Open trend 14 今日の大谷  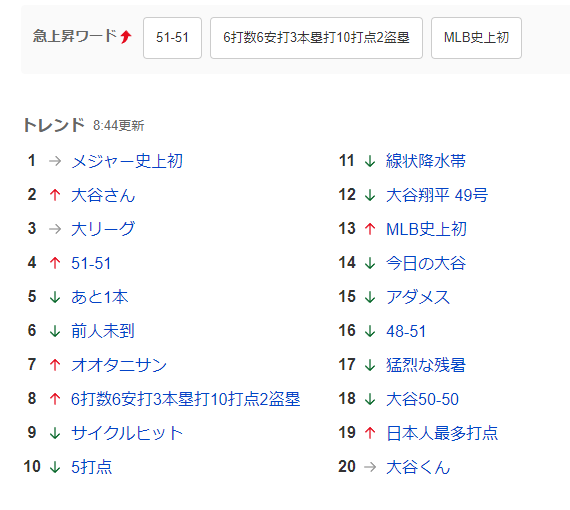426,263
